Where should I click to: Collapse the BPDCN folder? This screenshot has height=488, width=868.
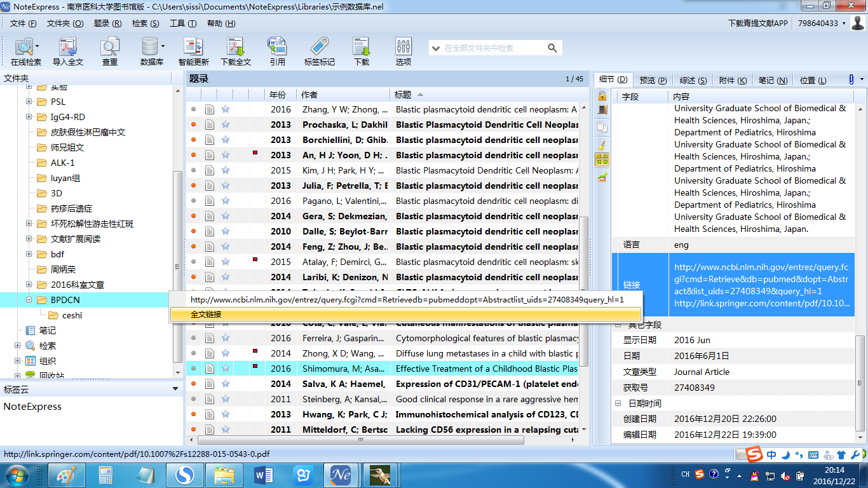29,300
